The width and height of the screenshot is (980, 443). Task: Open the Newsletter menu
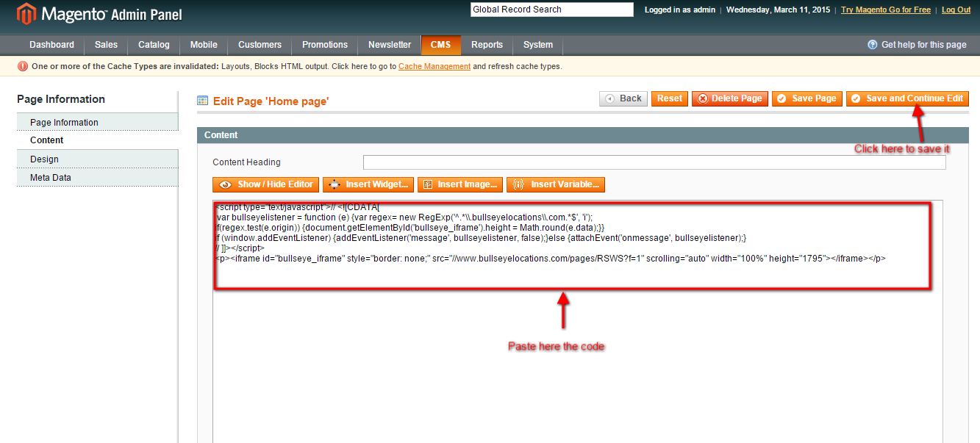tap(390, 45)
